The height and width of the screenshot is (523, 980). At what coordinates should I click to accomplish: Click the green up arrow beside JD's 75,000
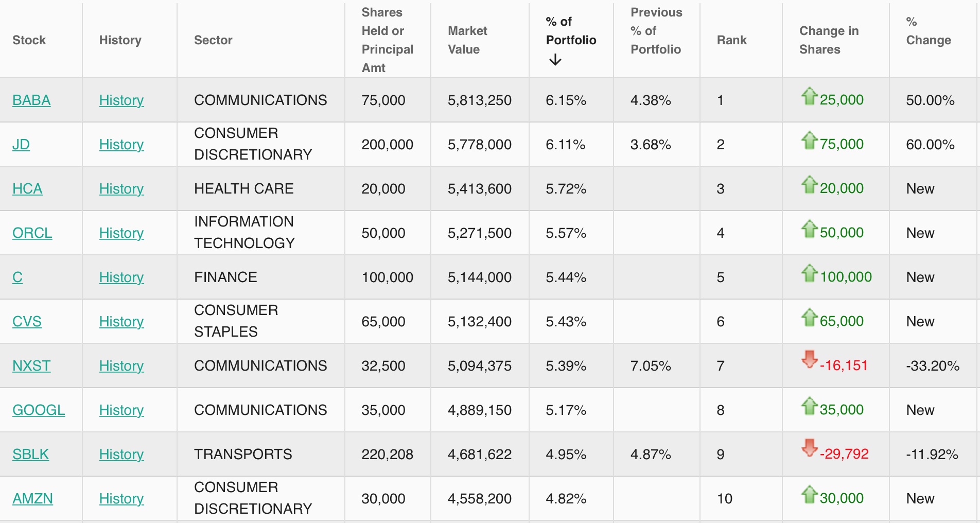tap(809, 140)
